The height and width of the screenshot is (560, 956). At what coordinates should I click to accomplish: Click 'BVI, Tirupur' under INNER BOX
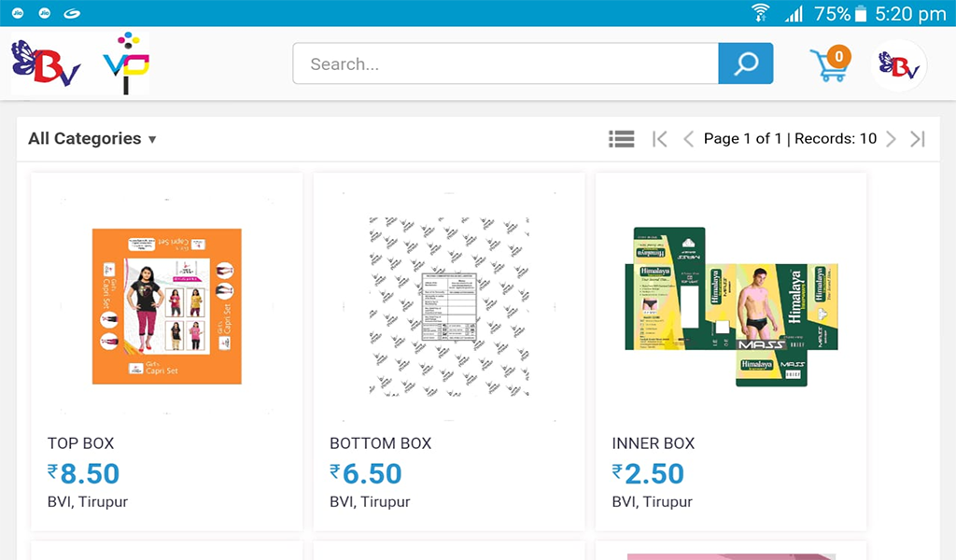(653, 501)
